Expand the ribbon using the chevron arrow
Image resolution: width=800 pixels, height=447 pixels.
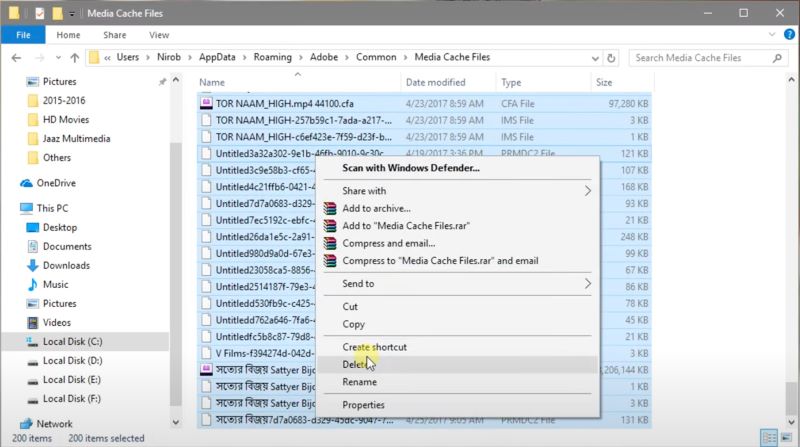[x=770, y=35]
